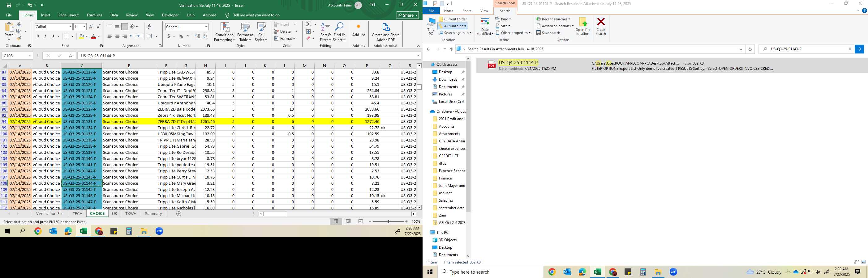Open Explorer View ribbon tab
Image resolution: width=868 pixels, height=278 pixels.
[484, 11]
